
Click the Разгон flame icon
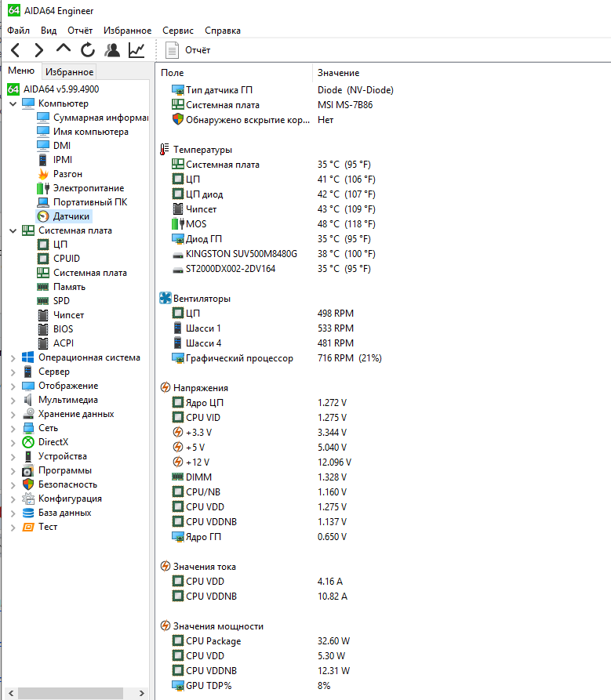click(x=43, y=174)
